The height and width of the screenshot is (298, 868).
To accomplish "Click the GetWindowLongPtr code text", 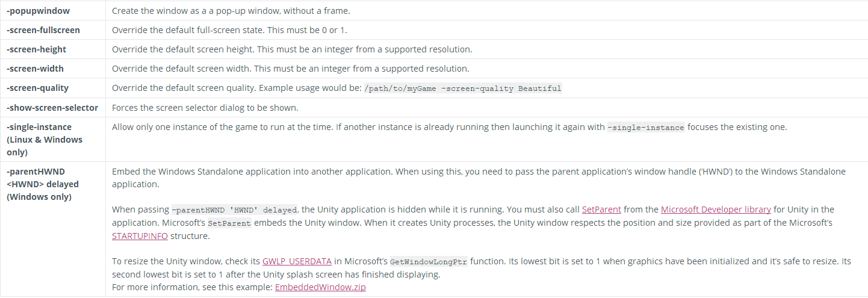I will pyautogui.click(x=429, y=262).
